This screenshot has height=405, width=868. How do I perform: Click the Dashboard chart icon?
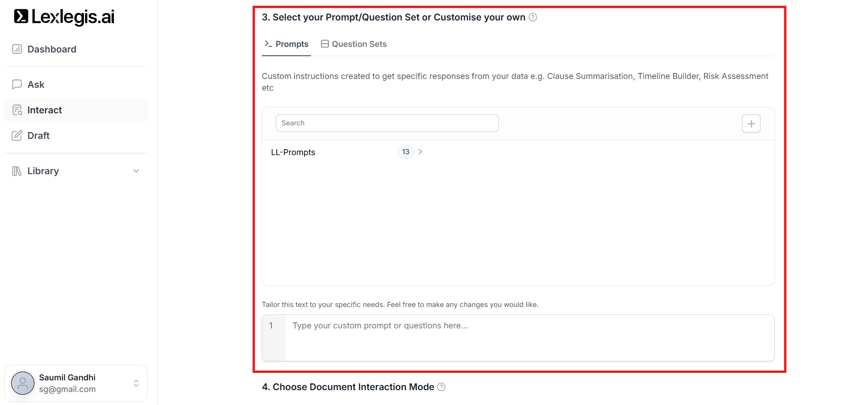coord(17,49)
